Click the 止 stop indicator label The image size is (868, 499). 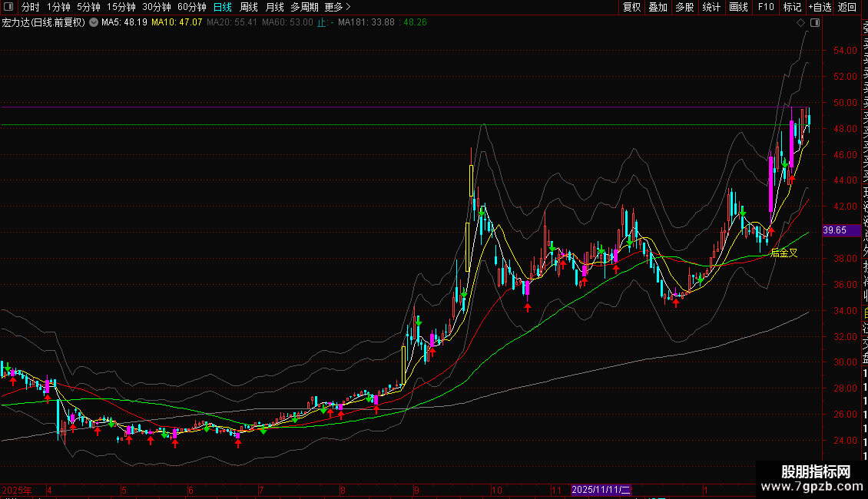coord(325,23)
